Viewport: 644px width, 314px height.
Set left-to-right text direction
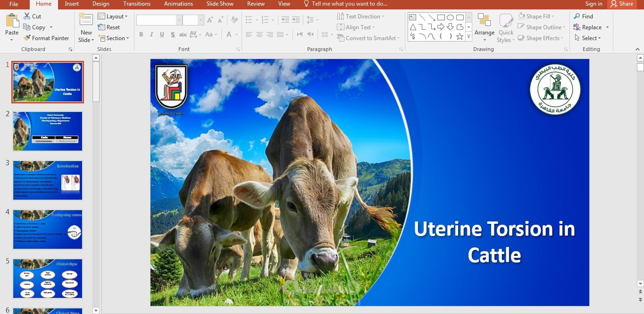(x=300, y=34)
